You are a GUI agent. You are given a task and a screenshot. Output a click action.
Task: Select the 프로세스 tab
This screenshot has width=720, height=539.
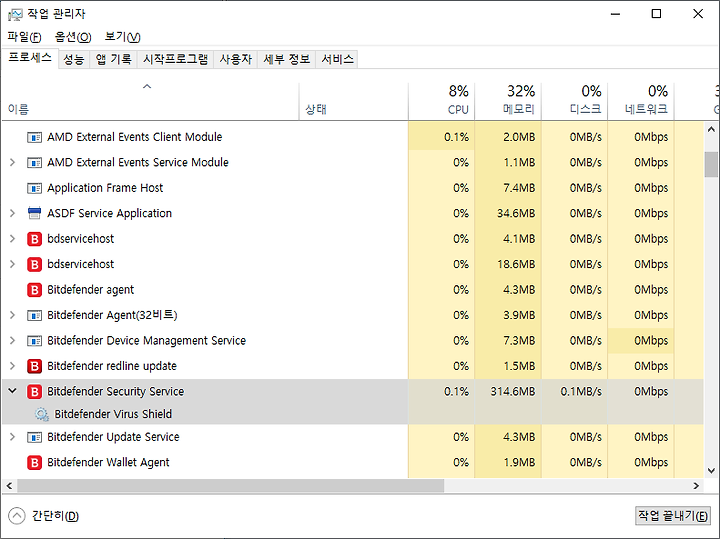pyautogui.click(x=30, y=58)
